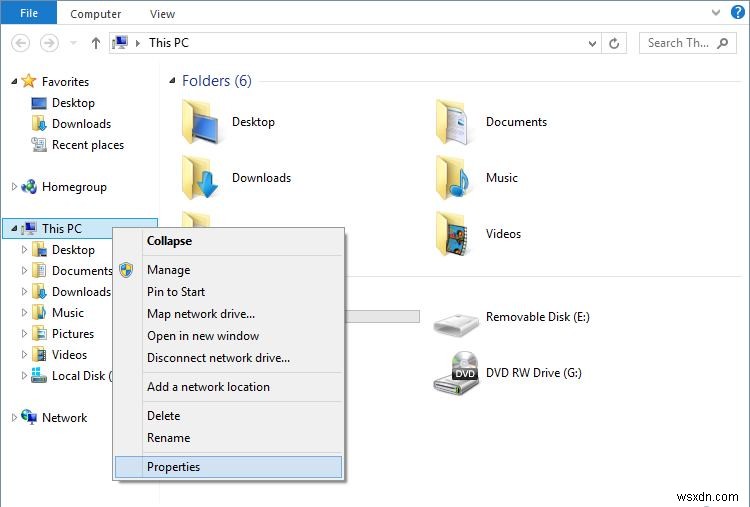Expand the address bar path chevron
The height and width of the screenshot is (507, 750).
(138, 43)
